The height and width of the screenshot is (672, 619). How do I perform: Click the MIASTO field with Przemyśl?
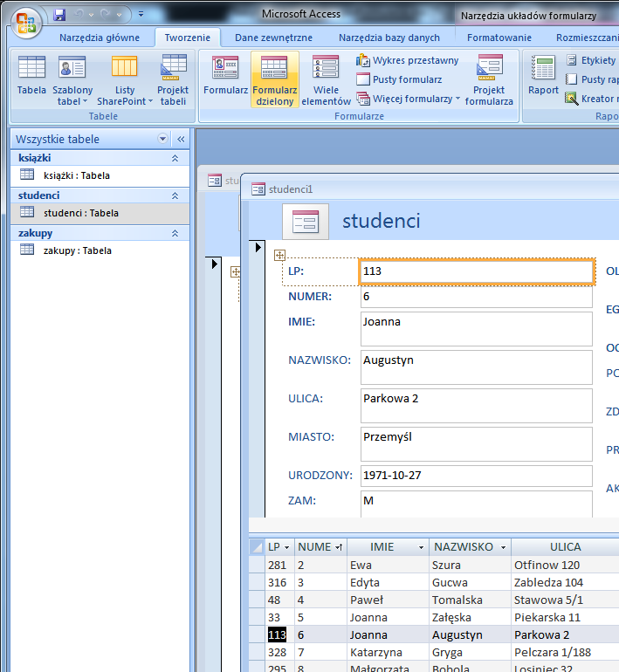(x=476, y=444)
